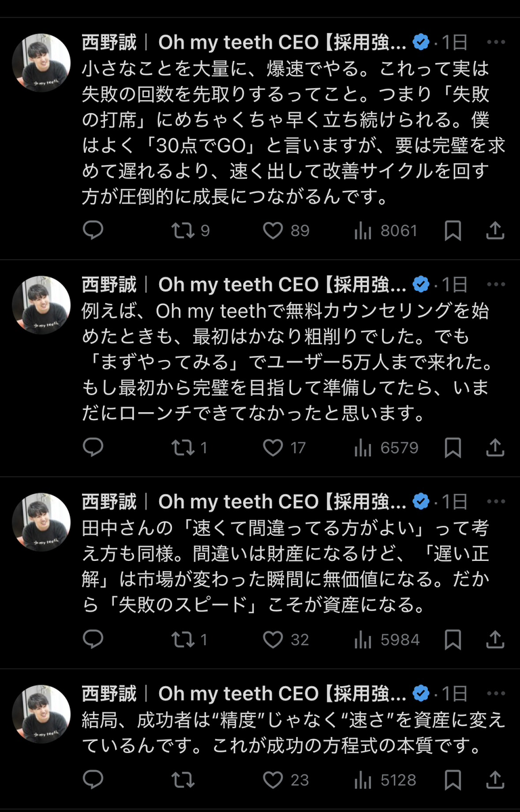
Task: View the 6579 impressions stats
Action: coord(364,447)
